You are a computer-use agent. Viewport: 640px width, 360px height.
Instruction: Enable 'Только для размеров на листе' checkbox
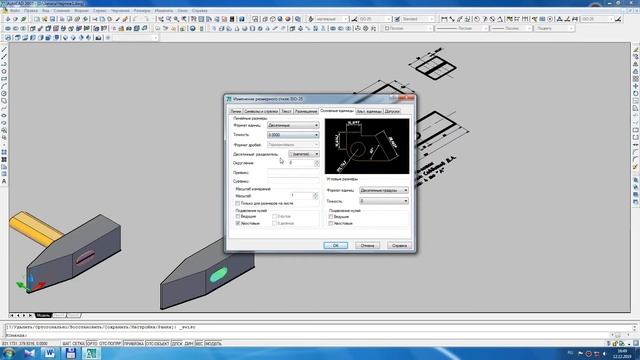[x=238, y=203]
